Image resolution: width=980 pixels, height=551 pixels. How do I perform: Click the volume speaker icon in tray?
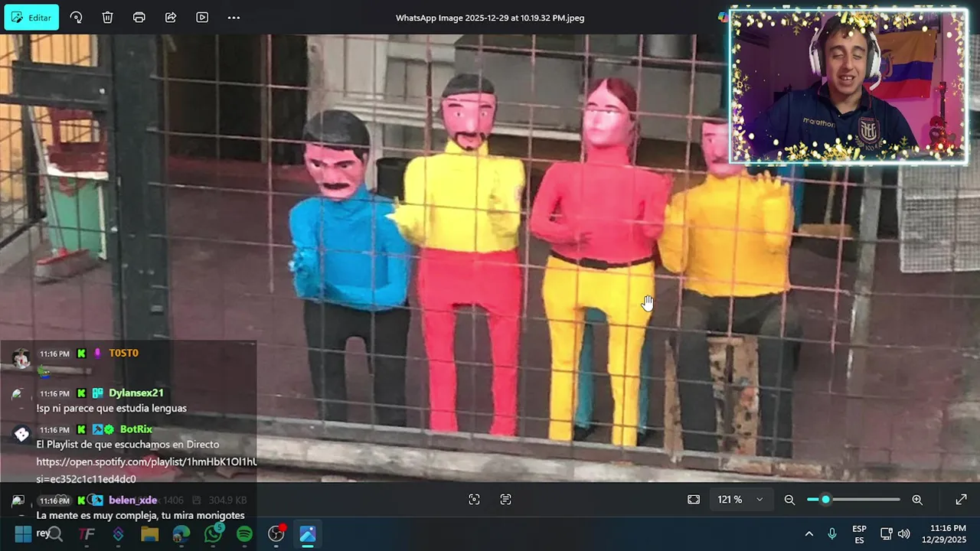pyautogui.click(x=903, y=534)
